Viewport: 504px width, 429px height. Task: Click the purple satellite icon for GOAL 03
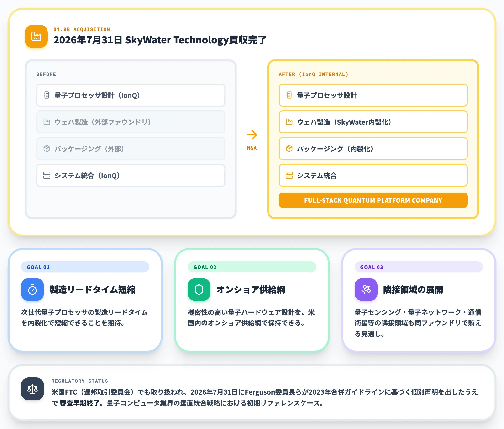pyautogui.click(x=366, y=290)
